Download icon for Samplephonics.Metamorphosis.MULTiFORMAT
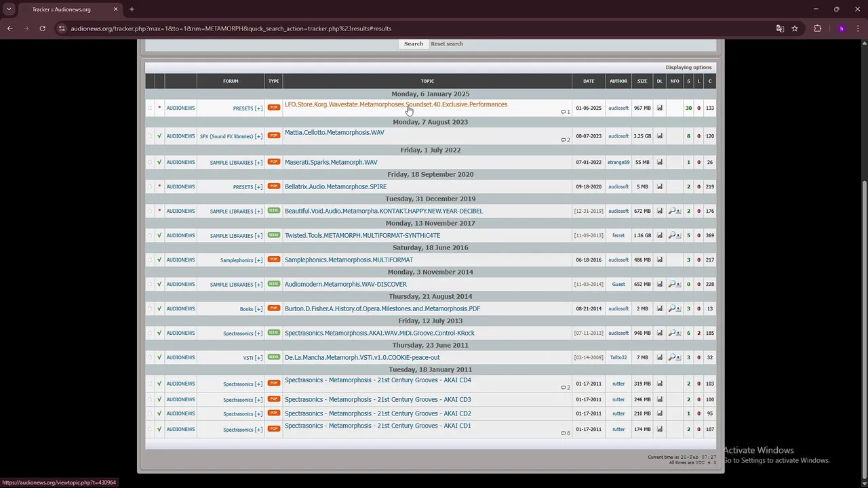 pyautogui.click(x=659, y=260)
